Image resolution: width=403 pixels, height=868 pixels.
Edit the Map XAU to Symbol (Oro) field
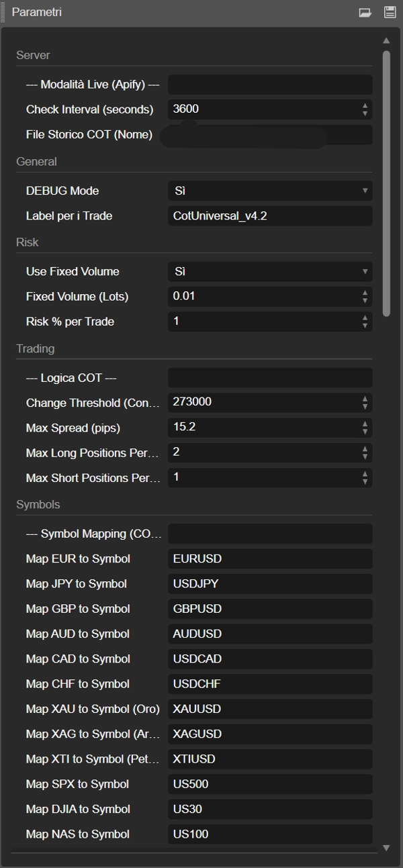269,708
